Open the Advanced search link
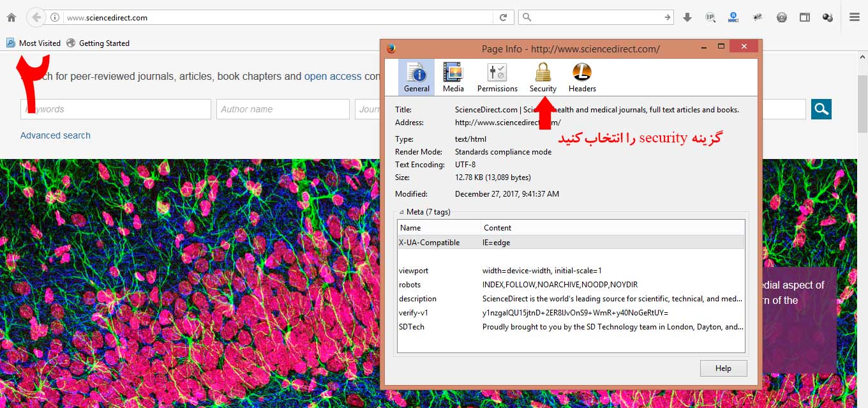The height and width of the screenshot is (408, 868). tap(56, 135)
